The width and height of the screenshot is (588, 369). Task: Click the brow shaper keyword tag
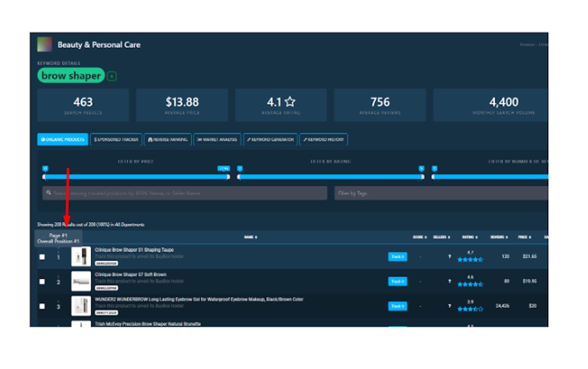click(71, 75)
